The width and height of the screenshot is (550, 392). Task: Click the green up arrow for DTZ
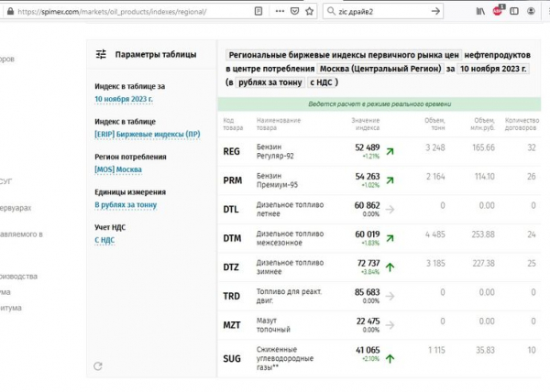(x=390, y=267)
